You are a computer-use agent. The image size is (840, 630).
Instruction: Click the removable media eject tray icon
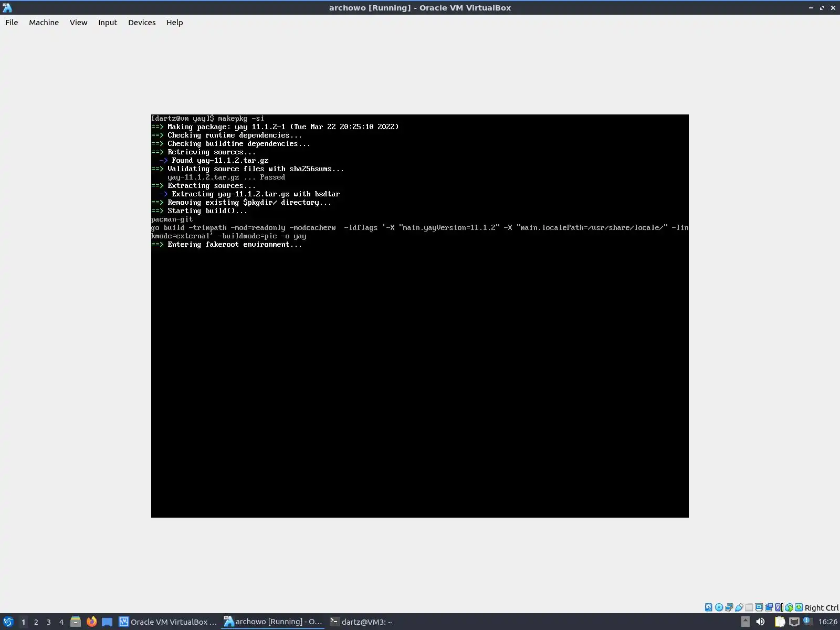[x=745, y=622]
